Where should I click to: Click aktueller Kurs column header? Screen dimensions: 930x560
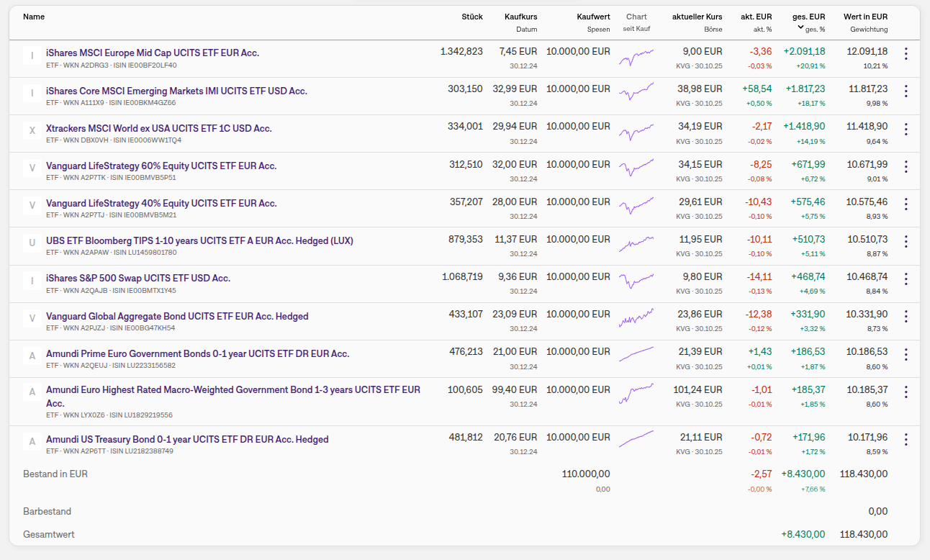[697, 17]
